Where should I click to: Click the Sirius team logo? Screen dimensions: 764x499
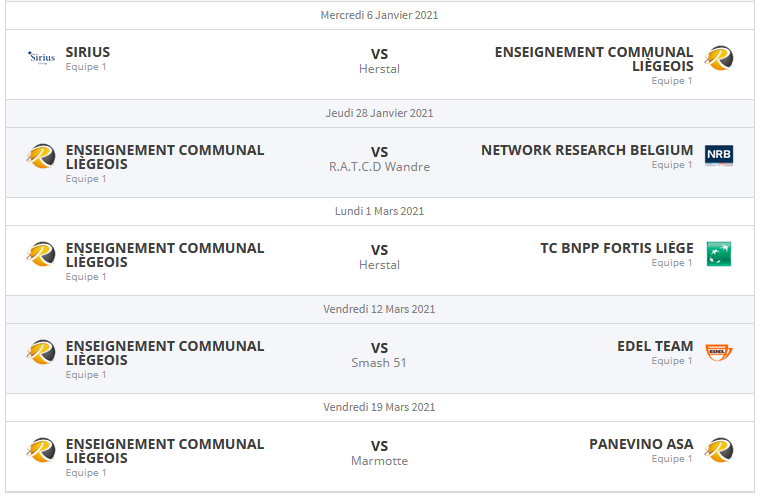pos(41,58)
